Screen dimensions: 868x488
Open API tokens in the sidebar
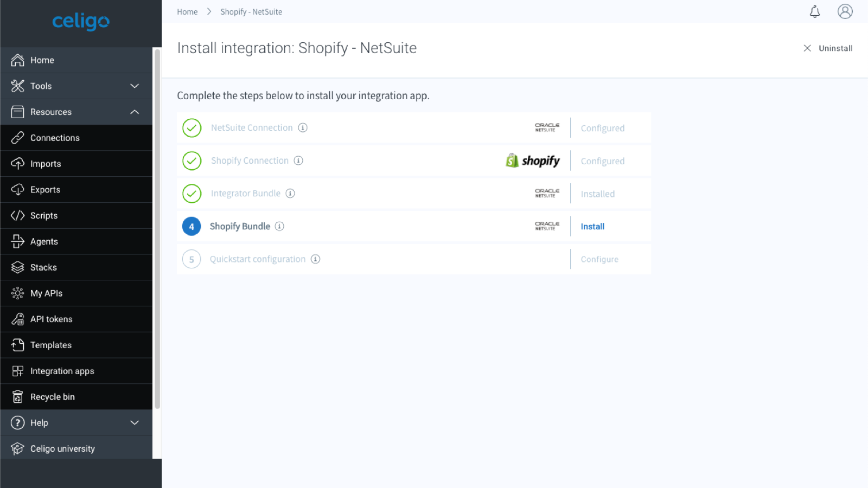[76, 319]
